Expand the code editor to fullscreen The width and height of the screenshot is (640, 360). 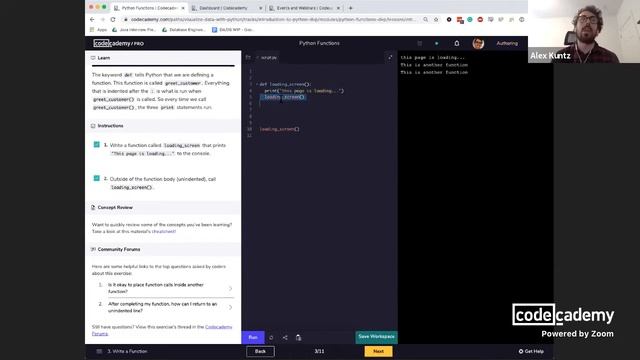coord(390,58)
